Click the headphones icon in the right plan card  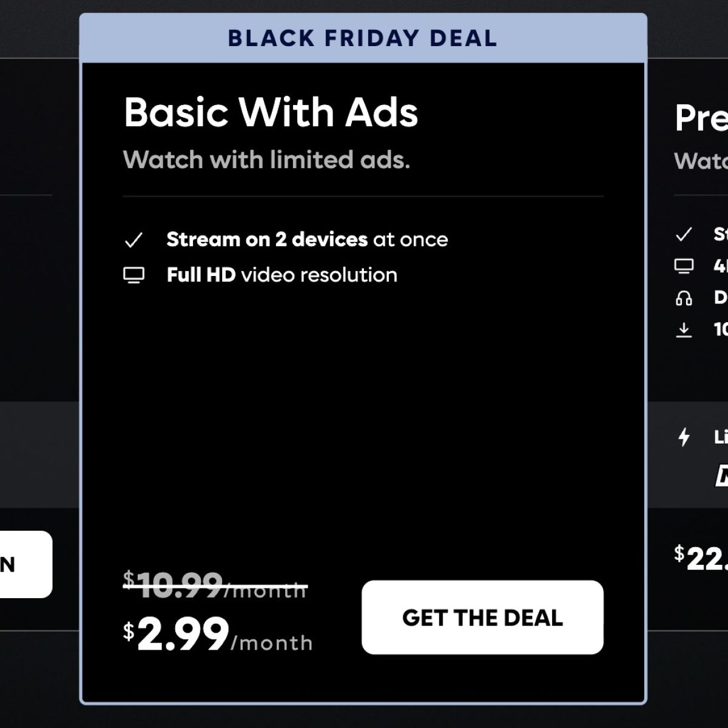684,298
